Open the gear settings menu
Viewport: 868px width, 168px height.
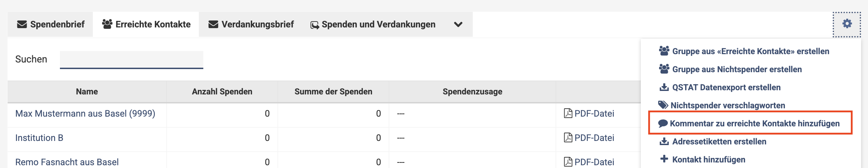(x=847, y=24)
